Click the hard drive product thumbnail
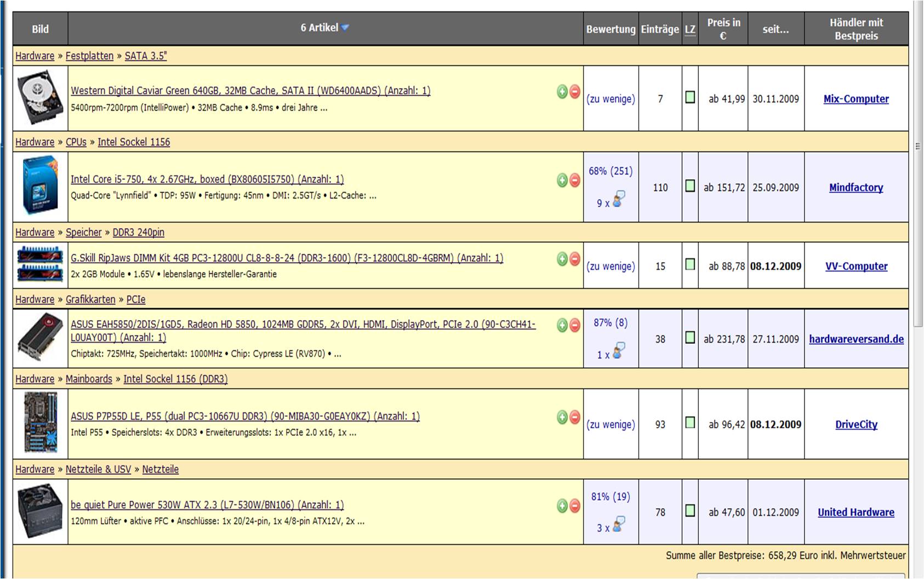The image size is (924, 579). pyautogui.click(x=40, y=98)
